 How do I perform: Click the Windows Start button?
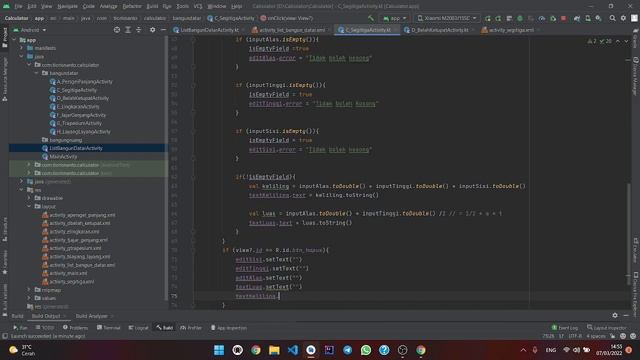(x=219, y=350)
